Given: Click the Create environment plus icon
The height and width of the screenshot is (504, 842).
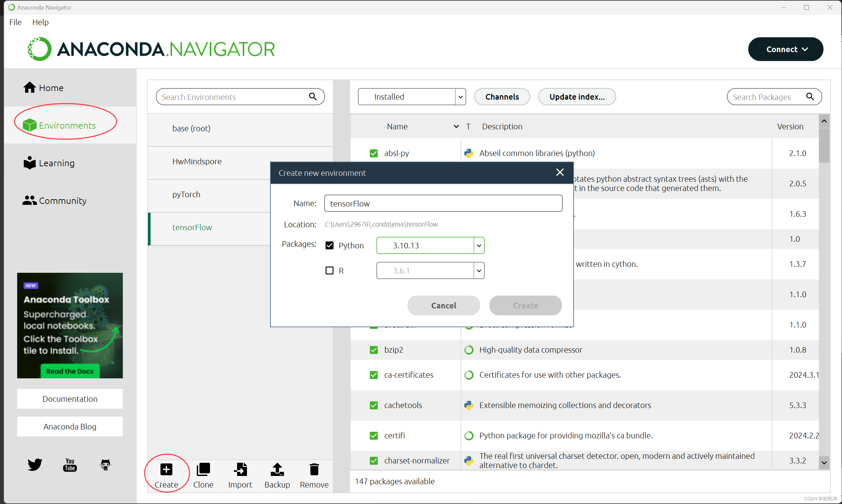Looking at the screenshot, I should (166, 470).
